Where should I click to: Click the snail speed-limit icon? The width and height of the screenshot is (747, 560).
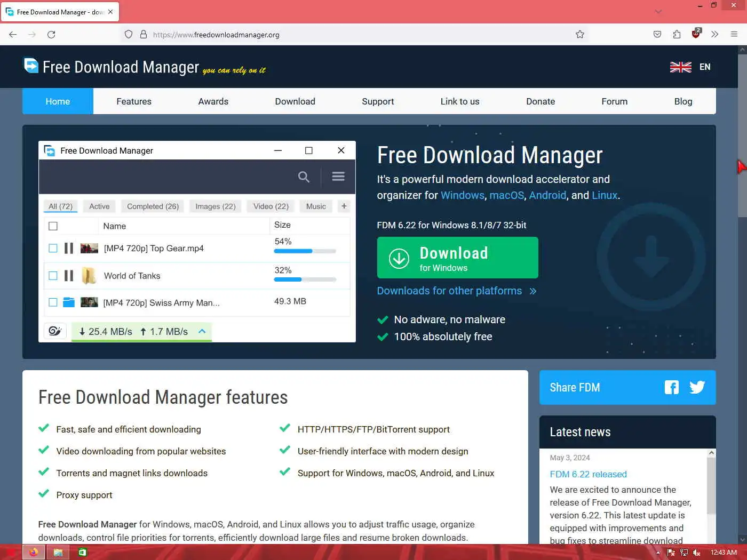click(x=55, y=331)
